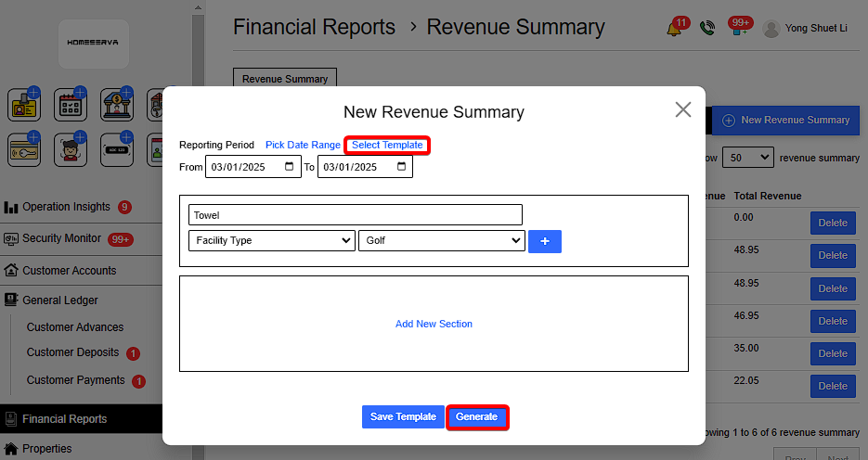This screenshot has width=868, height=460.
Task: Click the license plate scan icon
Action: (x=116, y=149)
